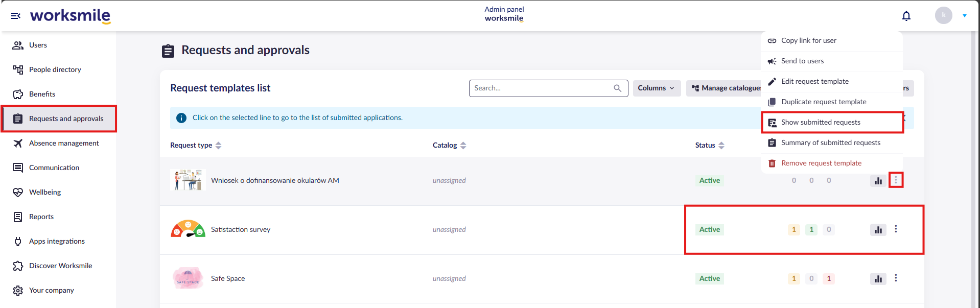Open the notifications bell

tap(906, 16)
